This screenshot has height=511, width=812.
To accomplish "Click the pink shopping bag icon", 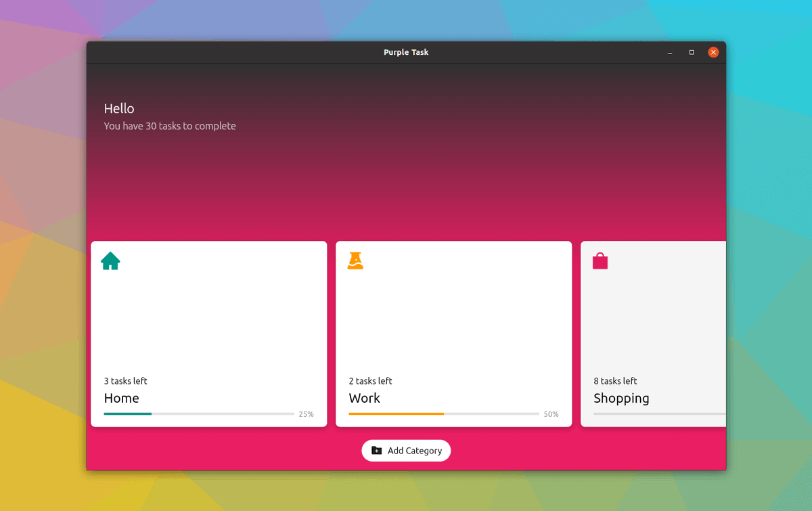I will pyautogui.click(x=600, y=261).
